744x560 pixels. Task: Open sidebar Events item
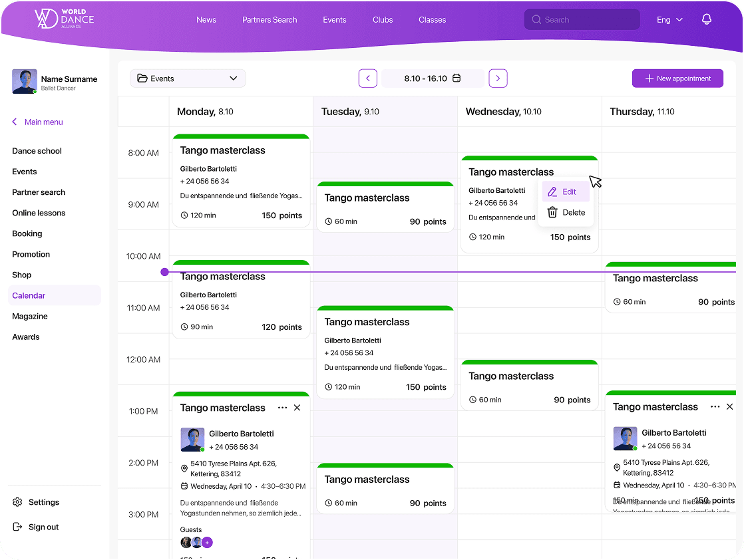(x=25, y=172)
